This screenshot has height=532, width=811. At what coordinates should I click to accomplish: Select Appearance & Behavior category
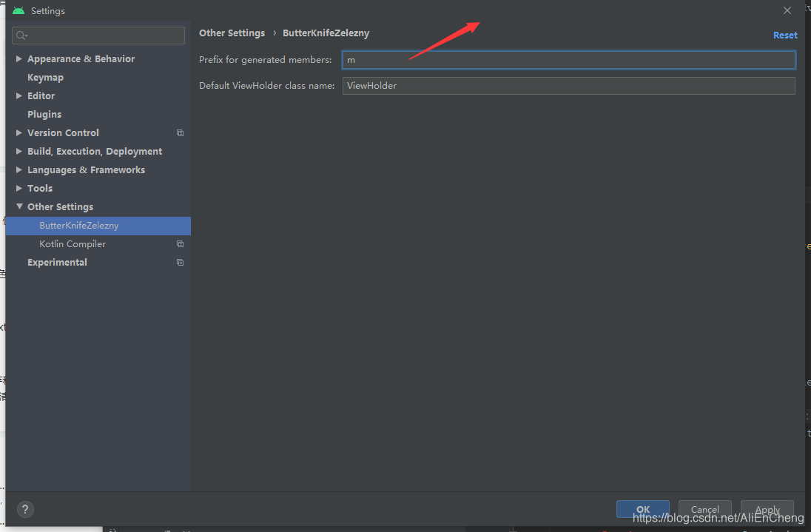pyautogui.click(x=81, y=59)
